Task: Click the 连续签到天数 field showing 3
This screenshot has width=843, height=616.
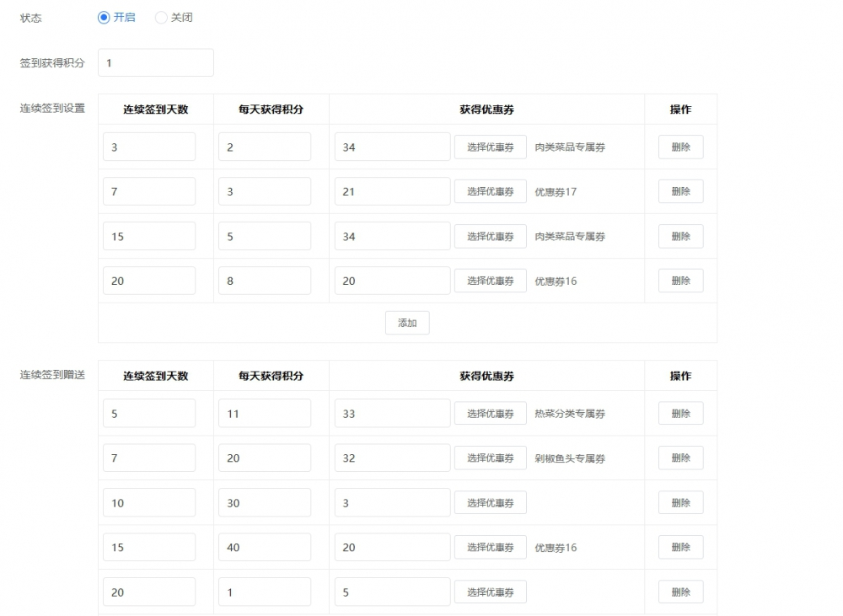Action: [x=149, y=147]
